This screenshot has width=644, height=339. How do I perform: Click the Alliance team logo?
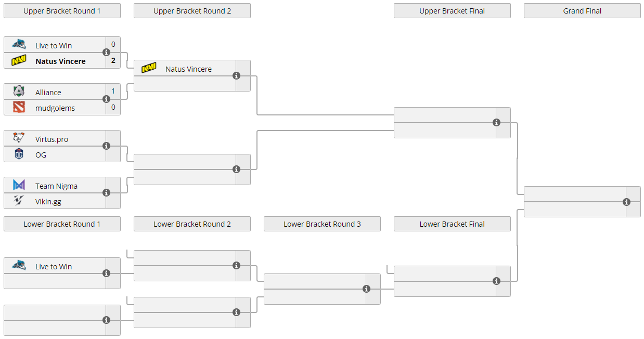click(x=19, y=92)
